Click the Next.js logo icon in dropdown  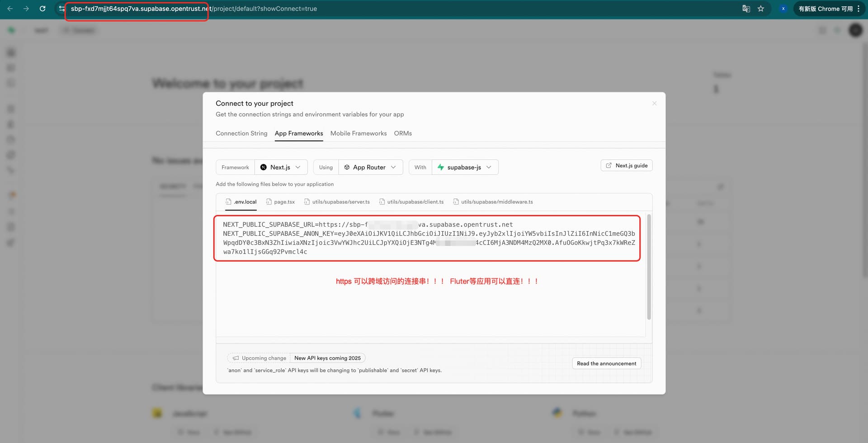pyautogui.click(x=264, y=167)
